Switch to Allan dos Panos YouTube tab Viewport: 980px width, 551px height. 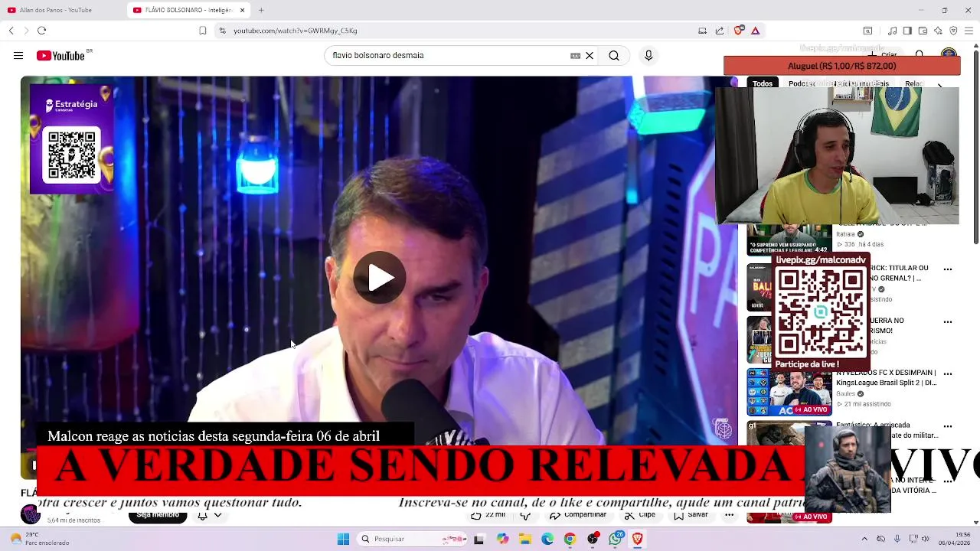click(56, 10)
